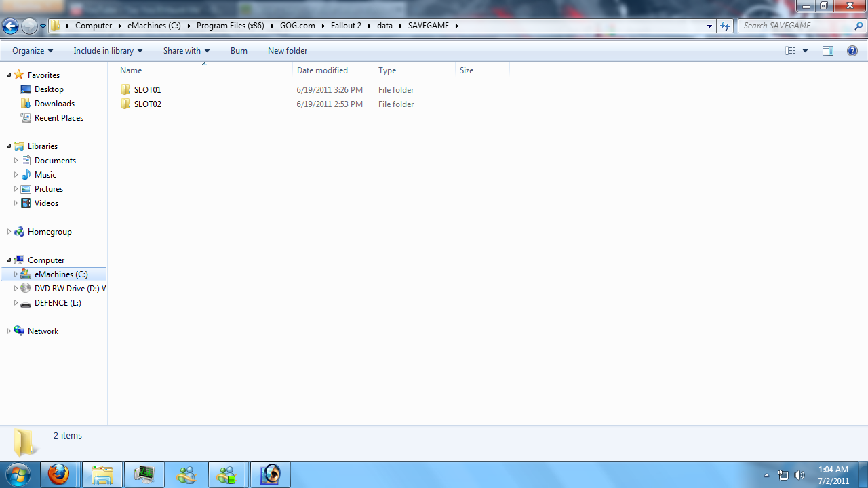868x488 pixels.
Task: Open the Organize menu
Action: coord(33,51)
